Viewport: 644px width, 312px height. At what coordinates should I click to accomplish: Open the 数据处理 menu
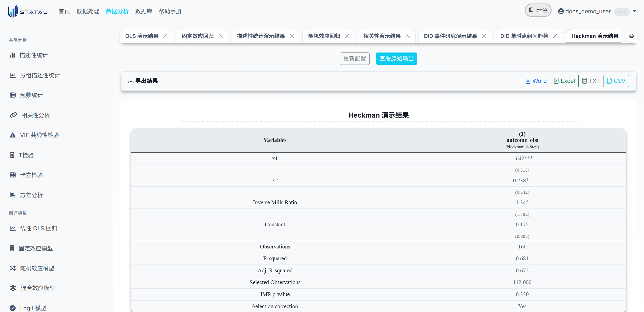[88, 11]
